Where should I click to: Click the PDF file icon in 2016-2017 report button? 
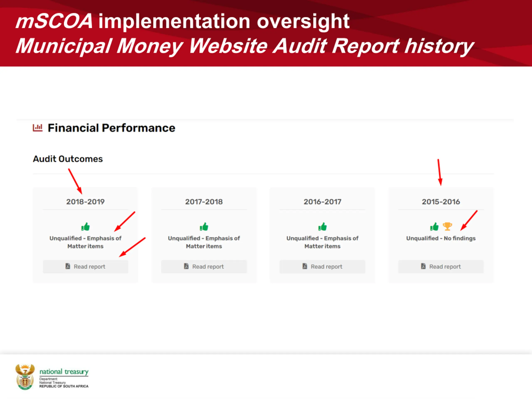pos(305,266)
